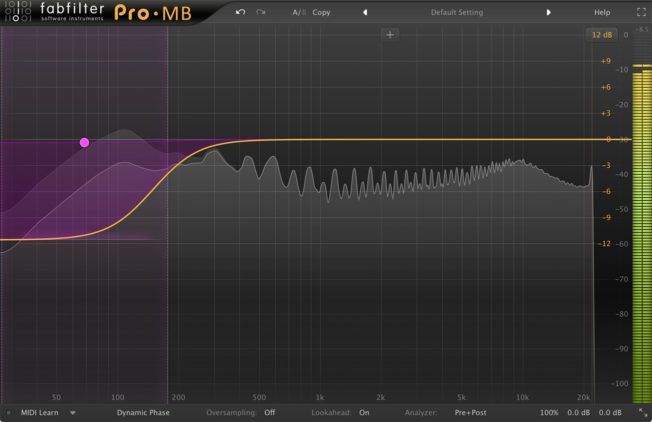The width and height of the screenshot is (652, 422).
Task: Click the MIDI indicator dot left of MIDI Learn
Action: 8,413
